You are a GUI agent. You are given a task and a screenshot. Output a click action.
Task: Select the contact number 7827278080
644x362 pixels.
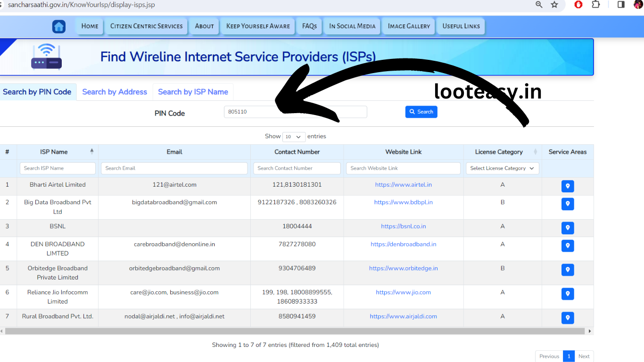297,244
